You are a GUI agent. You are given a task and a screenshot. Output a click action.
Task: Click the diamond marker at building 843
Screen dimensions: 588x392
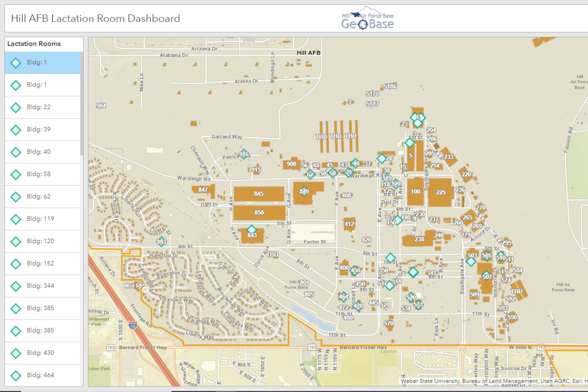click(252, 229)
